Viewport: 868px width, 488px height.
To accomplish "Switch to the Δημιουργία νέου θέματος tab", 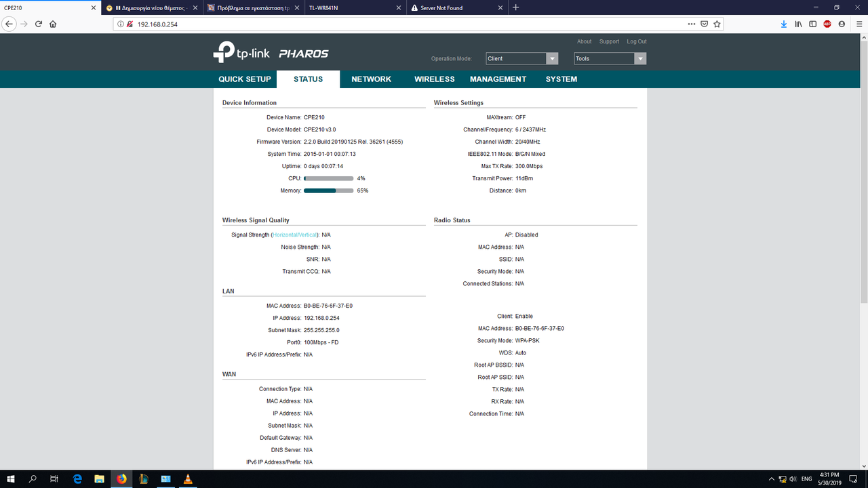I will [153, 7].
